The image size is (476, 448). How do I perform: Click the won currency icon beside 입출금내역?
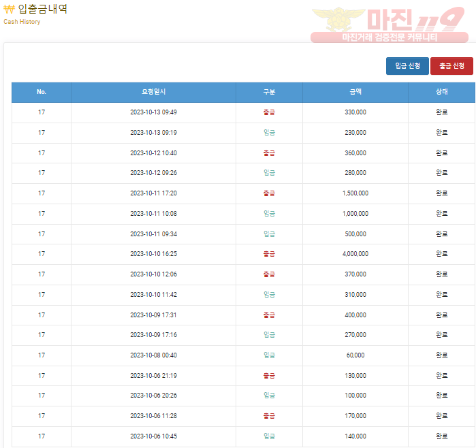pyautogui.click(x=9, y=10)
